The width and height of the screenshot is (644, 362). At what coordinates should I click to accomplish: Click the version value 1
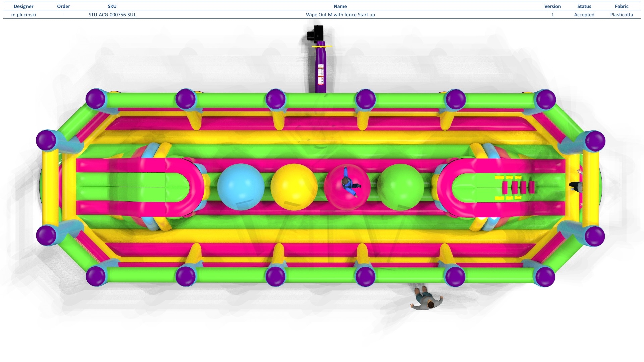(x=552, y=15)
